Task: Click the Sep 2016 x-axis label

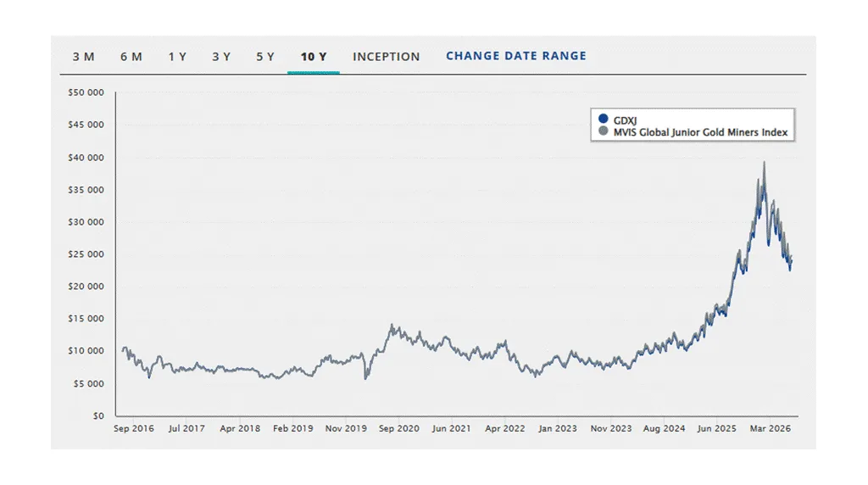Action: pos(133,428)
